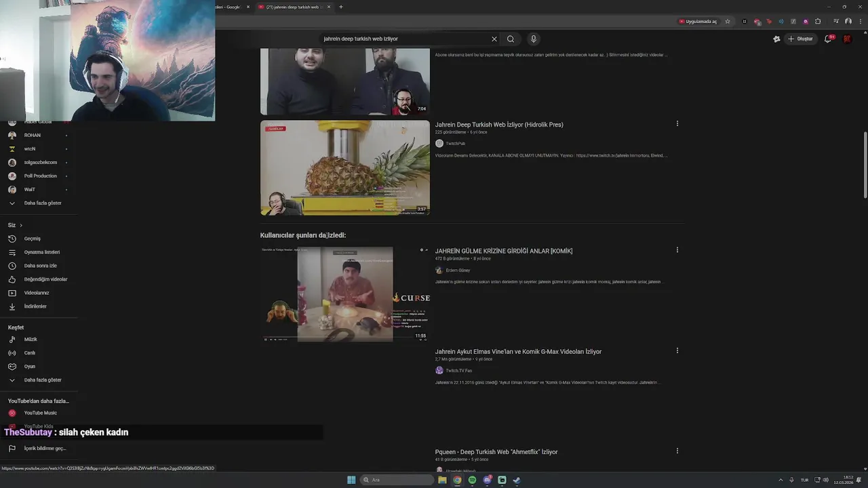Click the icon left of Oluştur
Viewport: 868px width, 488px height.
pos(776,39)
